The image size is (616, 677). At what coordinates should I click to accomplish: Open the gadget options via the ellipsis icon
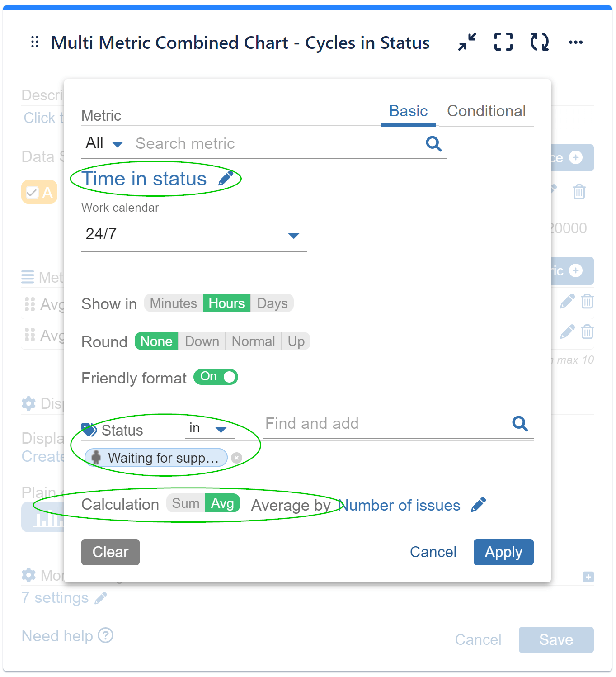(576, 42)
